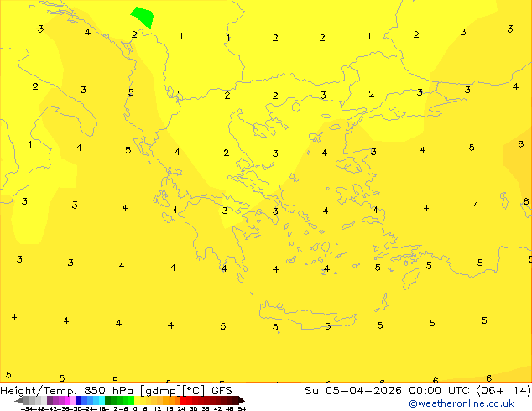Click the legend value 12
This screenshot has width=532, height=411.
tap(158, 408)
